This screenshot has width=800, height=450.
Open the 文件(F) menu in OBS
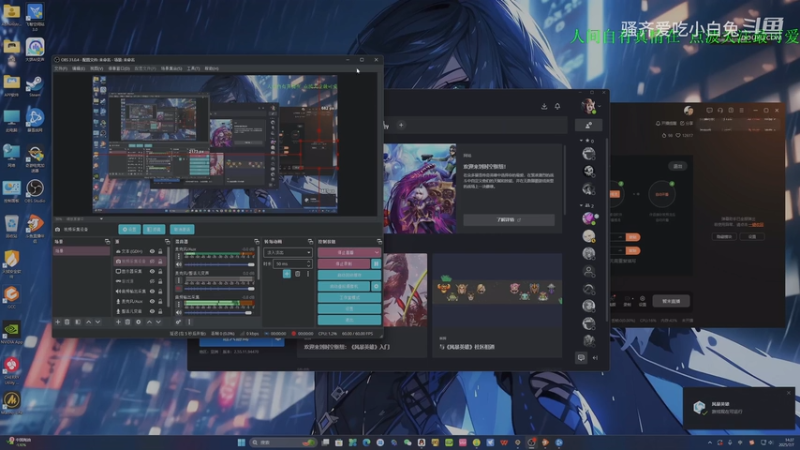(61, 68)
